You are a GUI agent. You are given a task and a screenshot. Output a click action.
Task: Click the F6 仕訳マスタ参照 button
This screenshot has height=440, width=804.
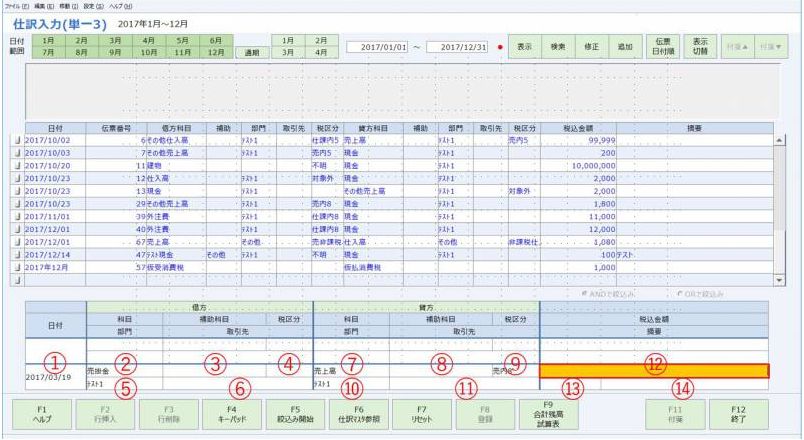(359, 414)
